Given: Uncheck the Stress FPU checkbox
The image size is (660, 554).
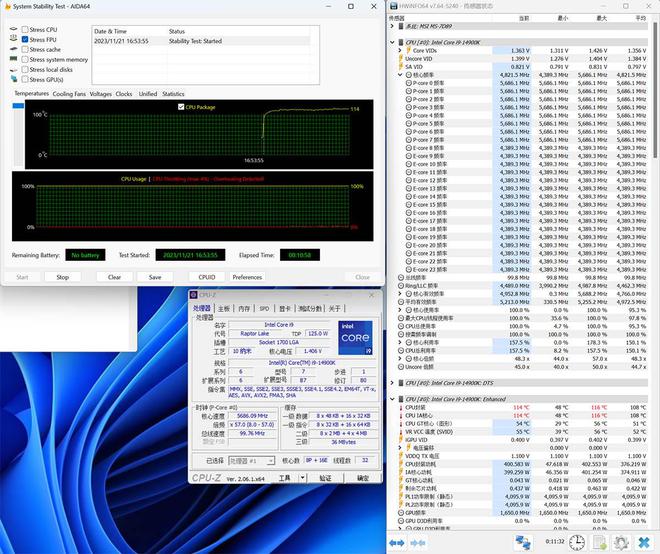Looking at the screenshot, I should pyautogui.click(x=25, y=40).
